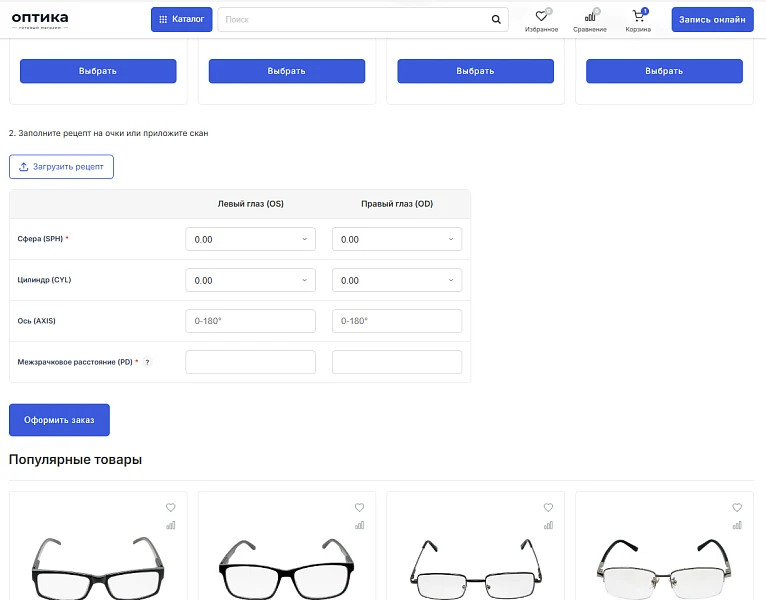766x600 pixels.
Task: Add first popular glasses to favorites
Action: pos(170,508)
